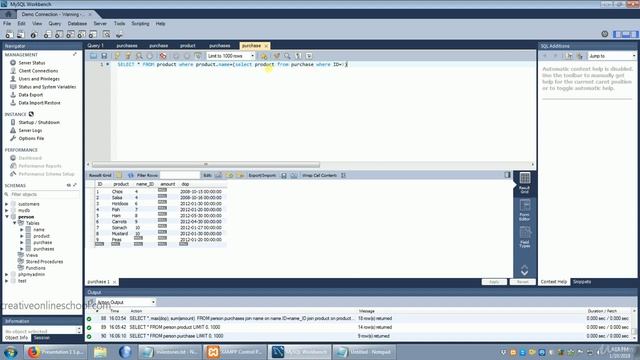The image size is (640, 360).
Task: Open Firefox from Windows taskbar
Action: [x=55, y=352]
